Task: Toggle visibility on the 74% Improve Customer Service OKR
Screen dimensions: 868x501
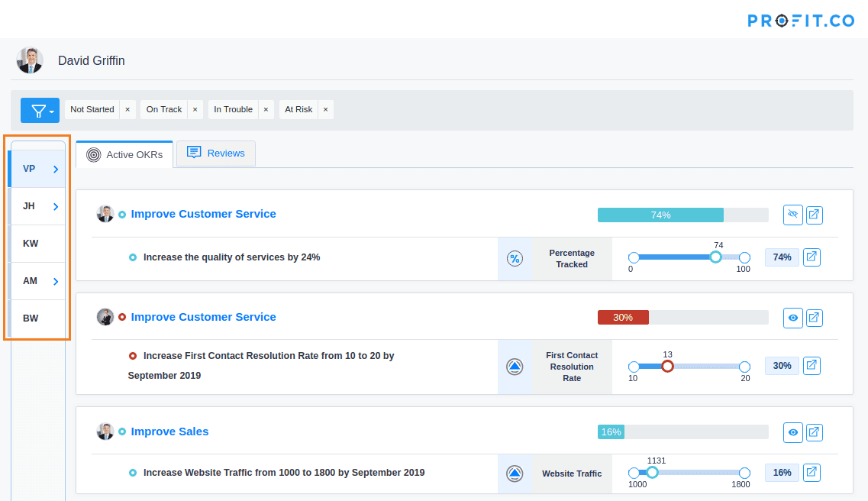Action: coord(792,215)
